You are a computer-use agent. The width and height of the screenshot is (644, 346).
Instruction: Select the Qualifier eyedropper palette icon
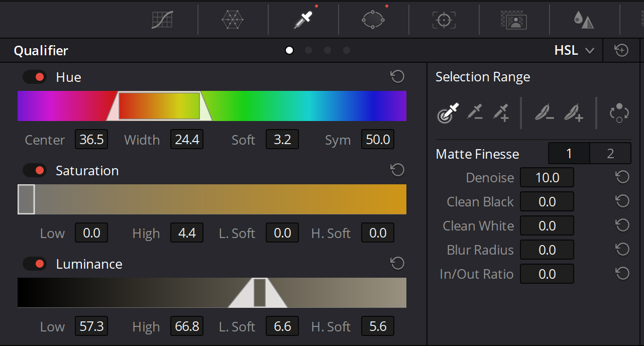tap(303, 20)
